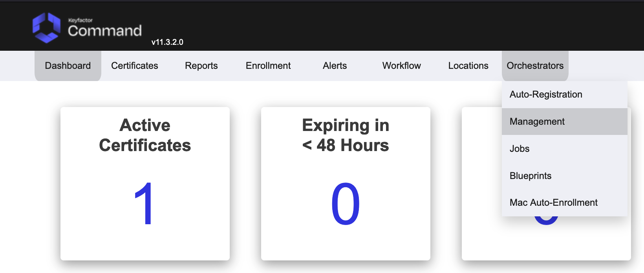Click the v11.3.2.0 version label
The width and height of the screenshot is (644, 273).
167,42
